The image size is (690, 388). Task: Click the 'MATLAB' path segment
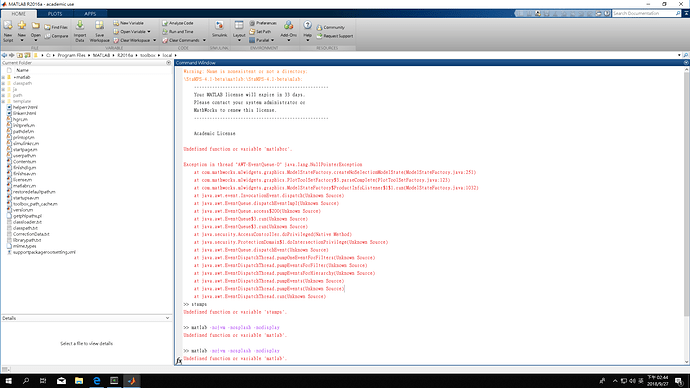[x=101, y=55]
